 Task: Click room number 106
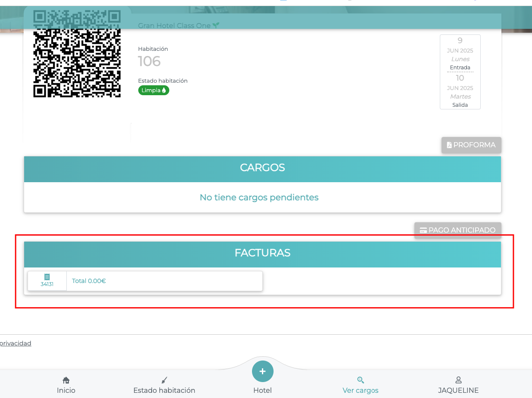(x=149, y=62)
